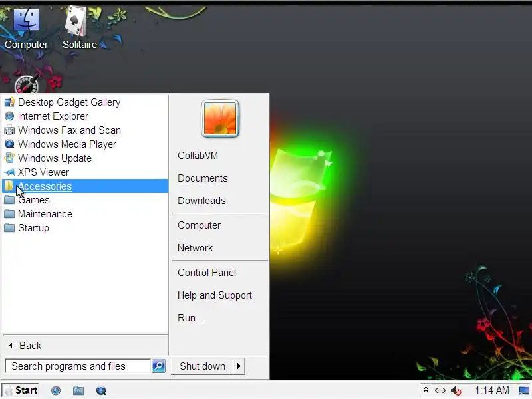Click the network connection tray icon

tap(440, 390)
